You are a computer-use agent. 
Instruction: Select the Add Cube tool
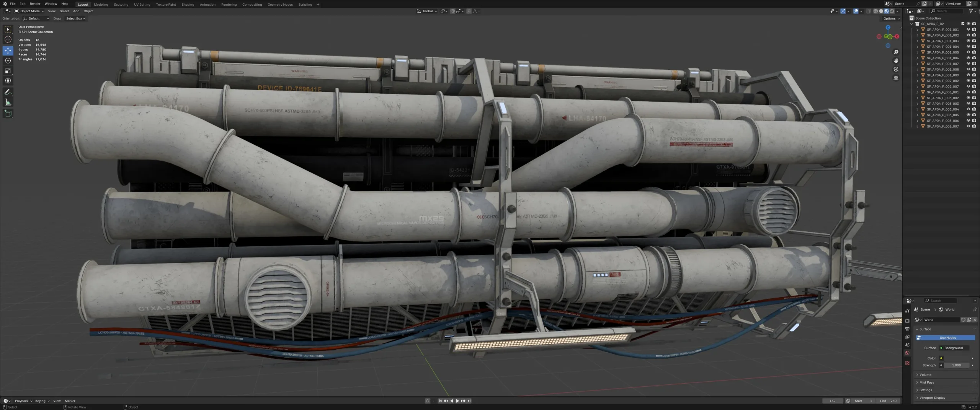click(x=8, y=114)
